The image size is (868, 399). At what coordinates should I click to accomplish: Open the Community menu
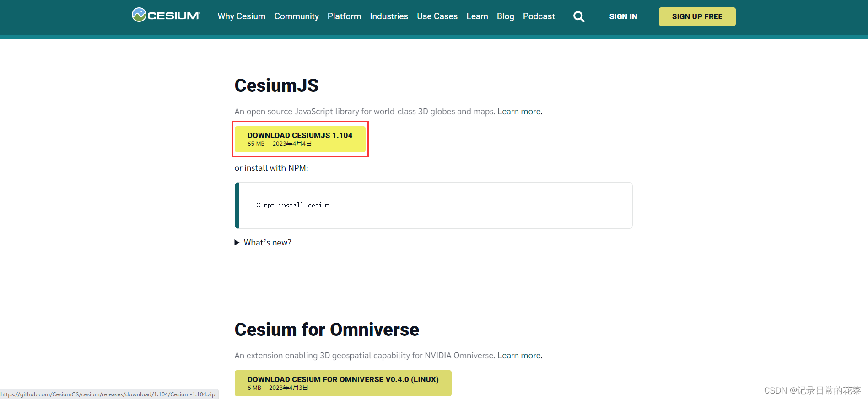[297, 16]
